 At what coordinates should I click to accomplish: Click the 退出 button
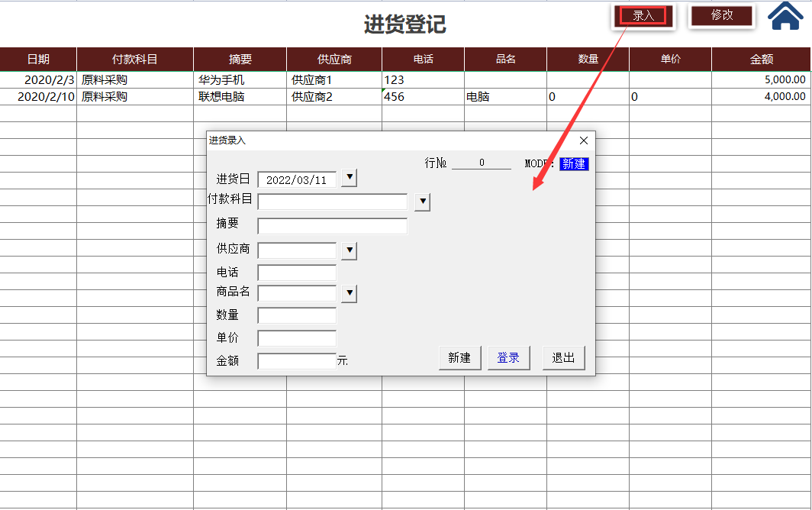563,357
